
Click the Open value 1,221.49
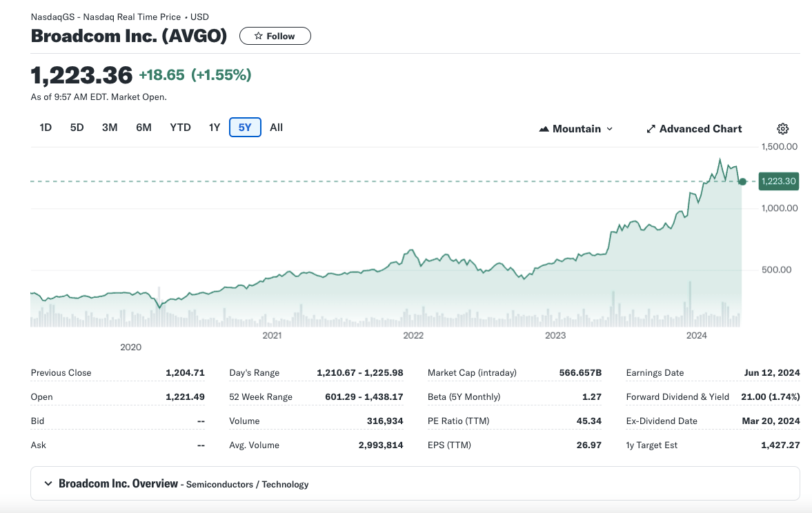tap(185, 397)
